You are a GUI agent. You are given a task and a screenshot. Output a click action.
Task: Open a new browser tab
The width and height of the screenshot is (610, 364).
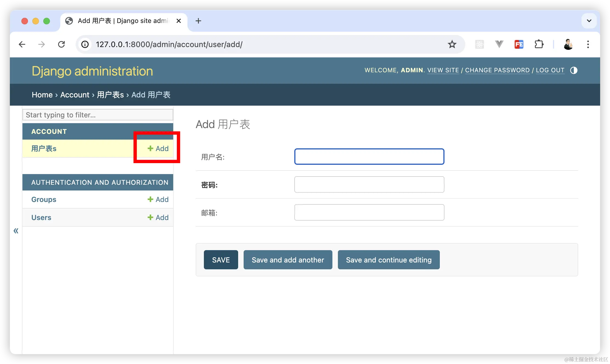click(198, 21)
